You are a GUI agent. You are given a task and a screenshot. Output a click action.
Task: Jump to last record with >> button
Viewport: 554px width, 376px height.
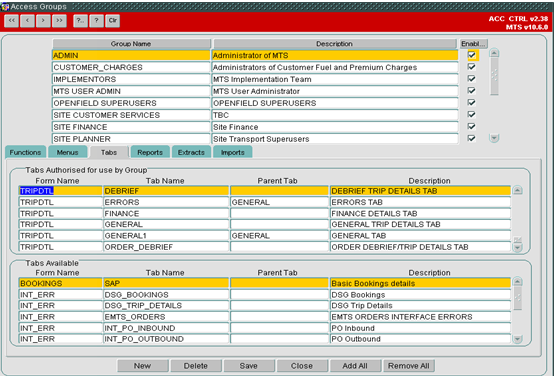[x=59, y=21]
